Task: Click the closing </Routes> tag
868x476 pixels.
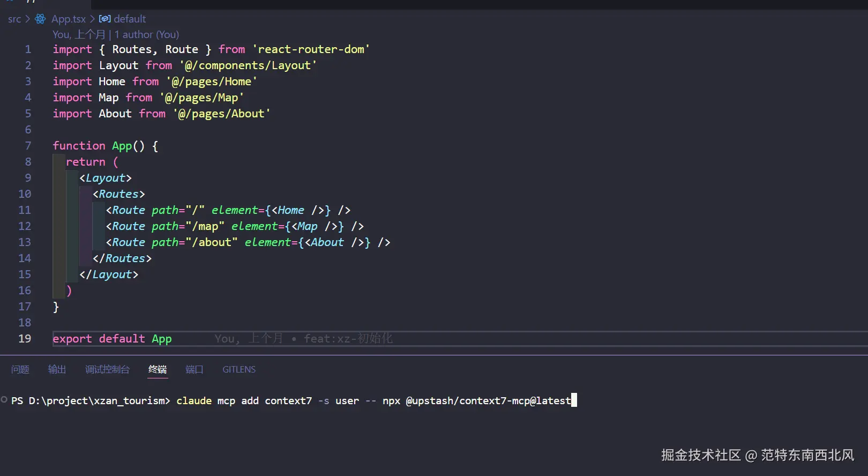Action: tap(122, 258)
